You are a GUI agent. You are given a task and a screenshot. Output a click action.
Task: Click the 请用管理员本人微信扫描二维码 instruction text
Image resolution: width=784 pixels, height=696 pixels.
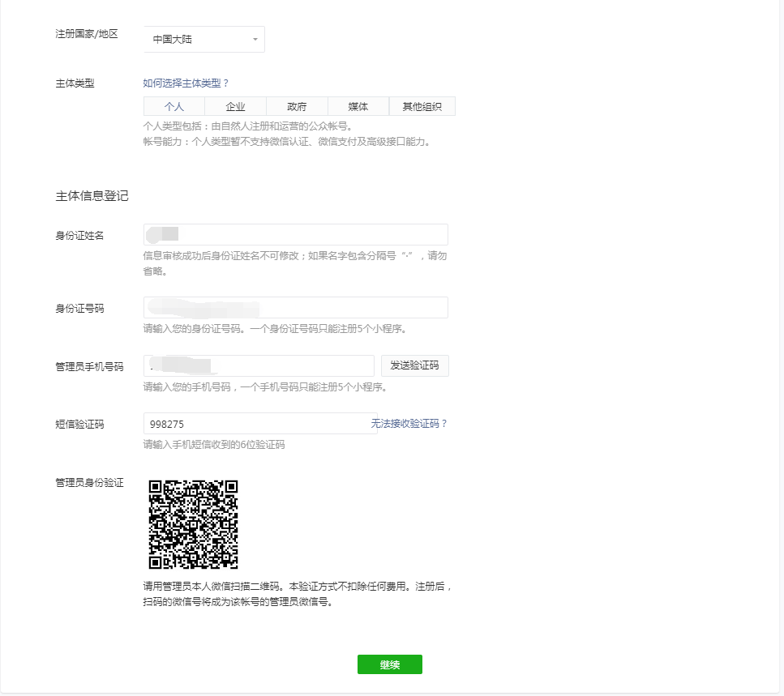coord(298,594)
